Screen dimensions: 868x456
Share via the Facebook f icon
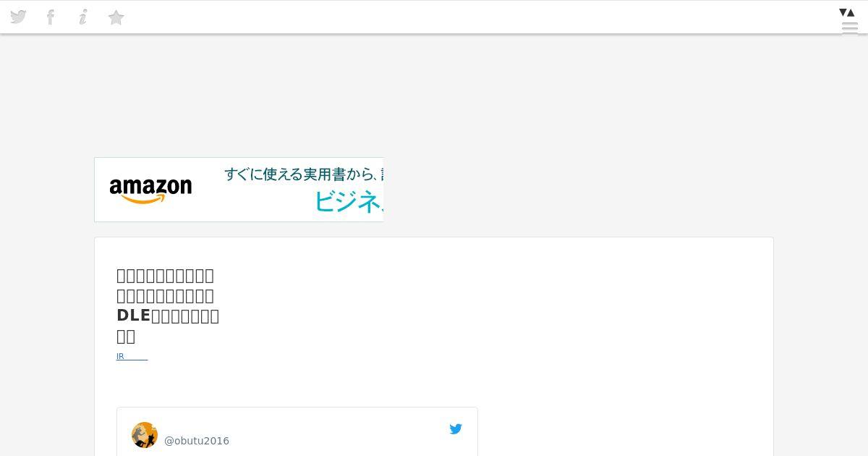pos(51,17)
